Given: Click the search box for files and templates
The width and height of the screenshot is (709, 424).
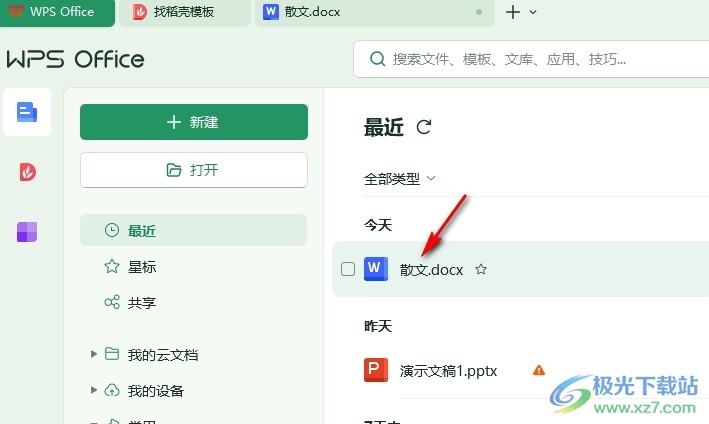Looking at the screenshot, I should click(x=531, y=59).
